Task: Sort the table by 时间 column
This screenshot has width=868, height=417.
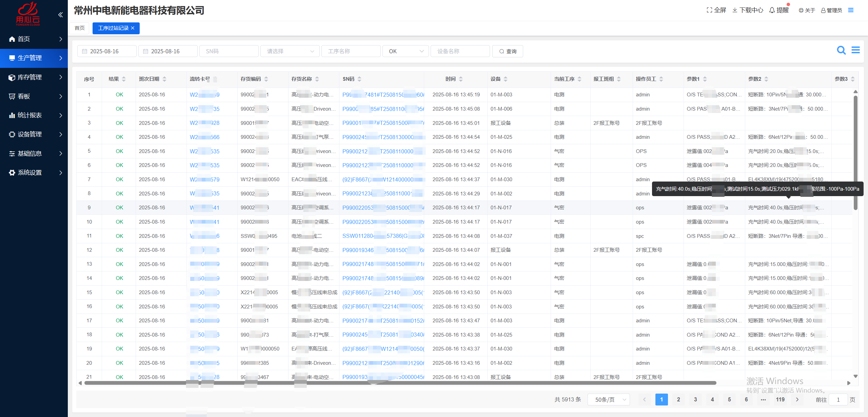Action: pos(460,79)
